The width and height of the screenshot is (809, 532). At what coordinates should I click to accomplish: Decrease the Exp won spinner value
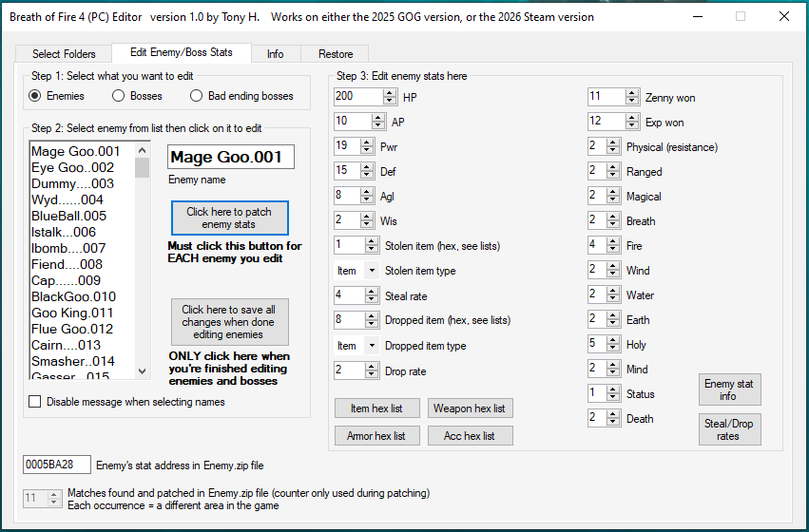(x=632, y=125)
